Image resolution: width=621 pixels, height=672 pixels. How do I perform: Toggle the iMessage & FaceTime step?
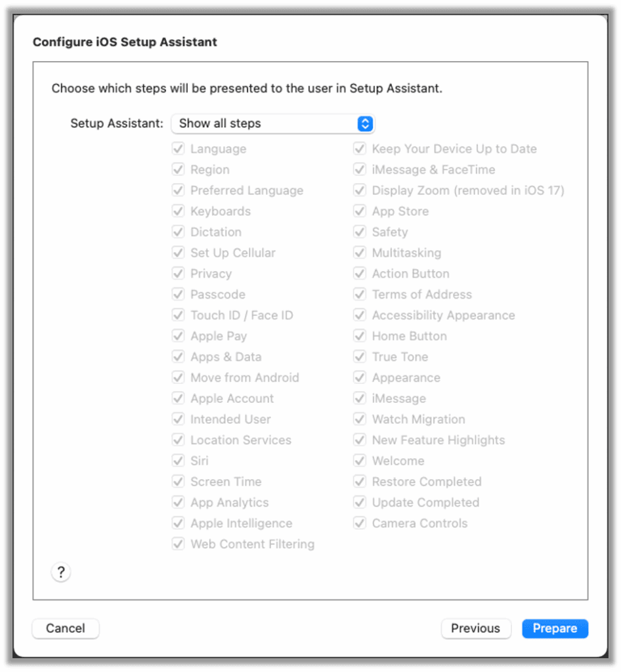point(359,169)
